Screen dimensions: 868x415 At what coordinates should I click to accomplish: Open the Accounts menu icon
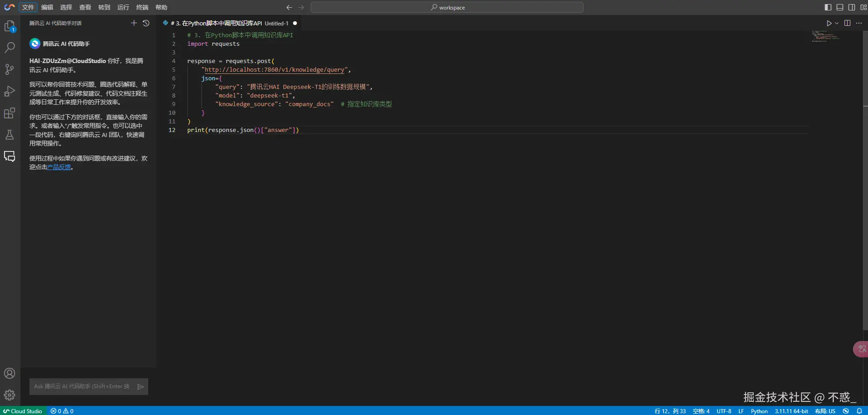click(x=10, y=373)
